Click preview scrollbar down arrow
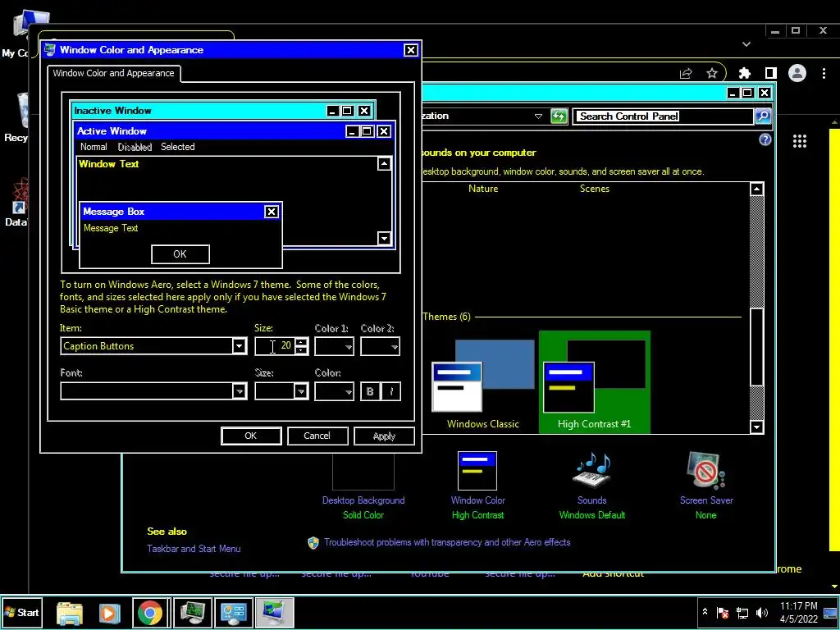Screen dimensions: 840x630 (384, 238)
